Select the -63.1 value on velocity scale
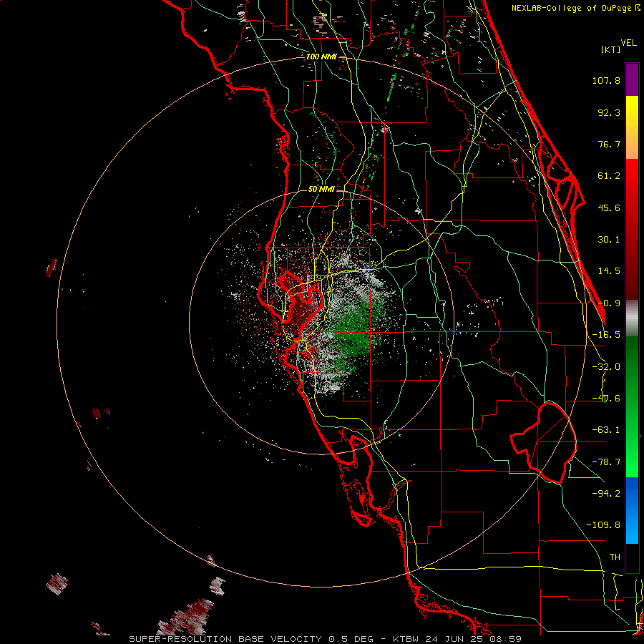This screenshot has width=644, height=644. point(606,430)
